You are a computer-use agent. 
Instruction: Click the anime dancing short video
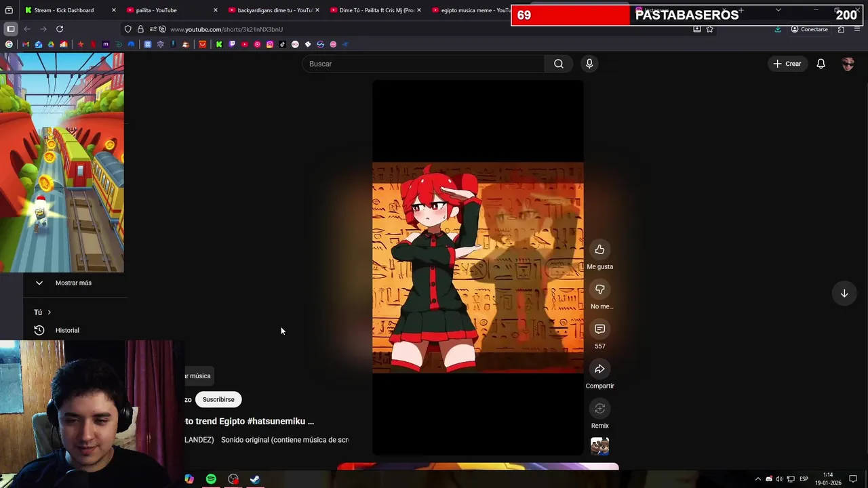pos(477,268)
